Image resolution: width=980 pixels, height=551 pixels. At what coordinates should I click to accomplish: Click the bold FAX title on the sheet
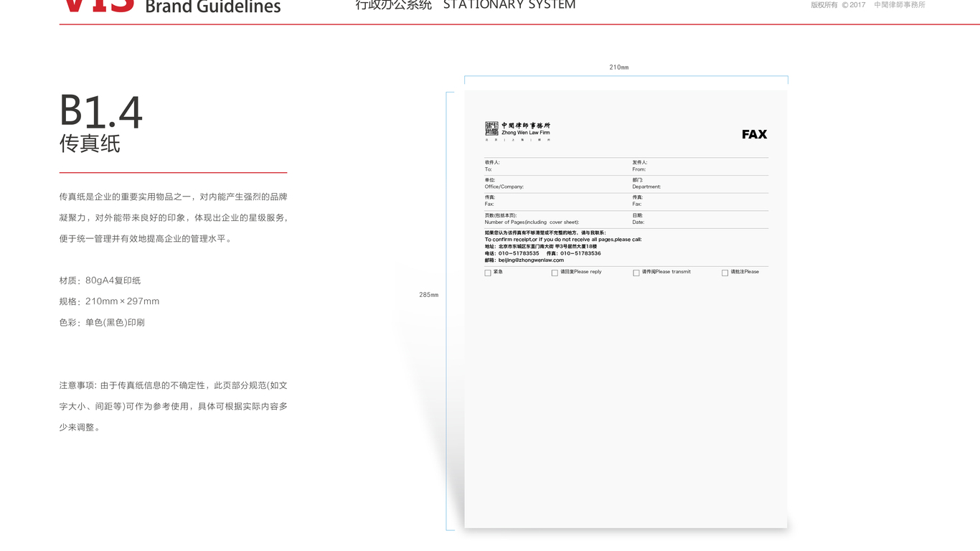pyautogui.click(x=755, y=134)
